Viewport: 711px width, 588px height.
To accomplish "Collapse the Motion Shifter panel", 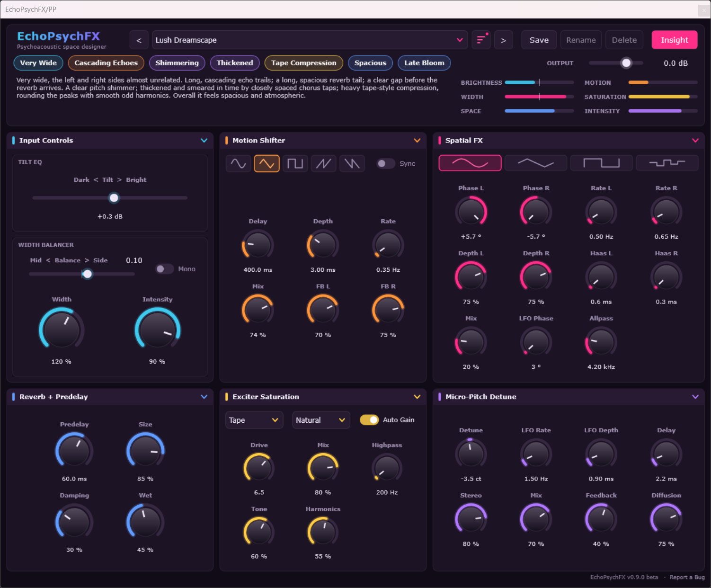I will click(417, 140).
